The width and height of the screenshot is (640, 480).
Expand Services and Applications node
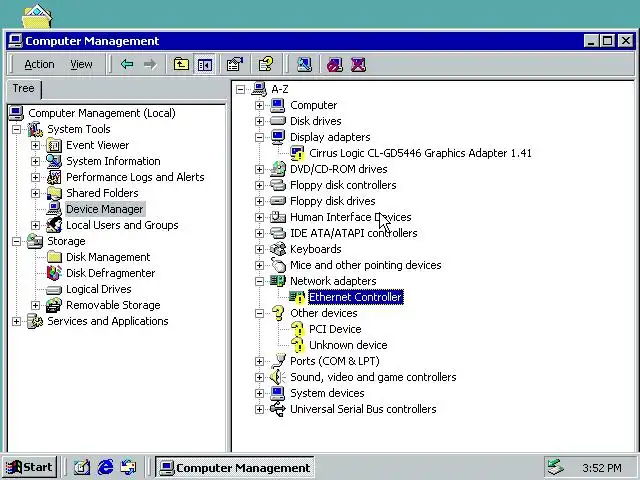(x=16, y=322)
